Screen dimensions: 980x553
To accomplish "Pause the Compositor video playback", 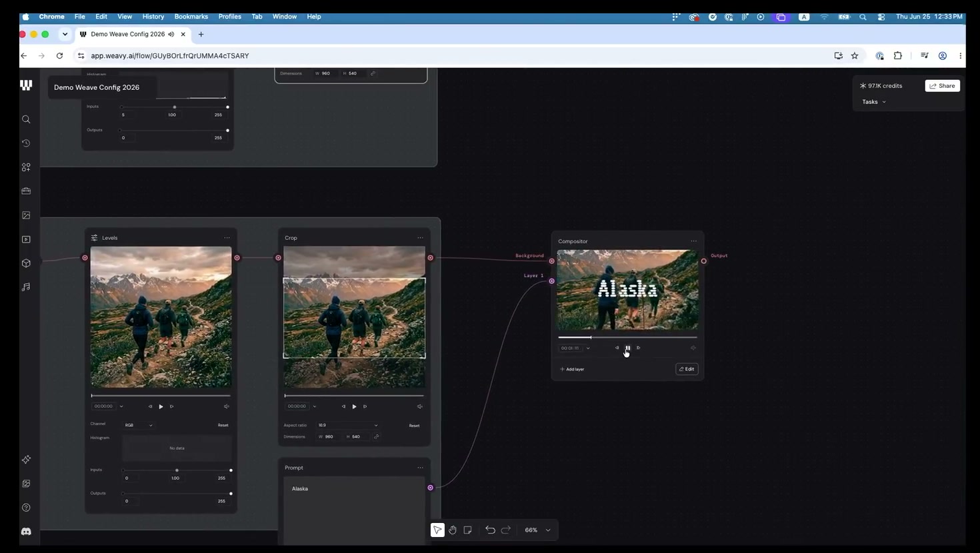I will click(x=627, y=348).
